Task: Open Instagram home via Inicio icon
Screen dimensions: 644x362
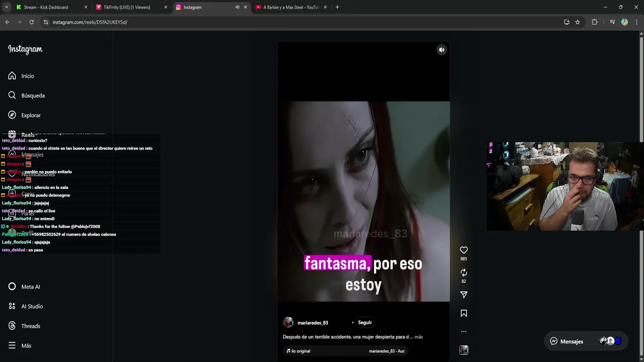Action: tap(12, 76)
